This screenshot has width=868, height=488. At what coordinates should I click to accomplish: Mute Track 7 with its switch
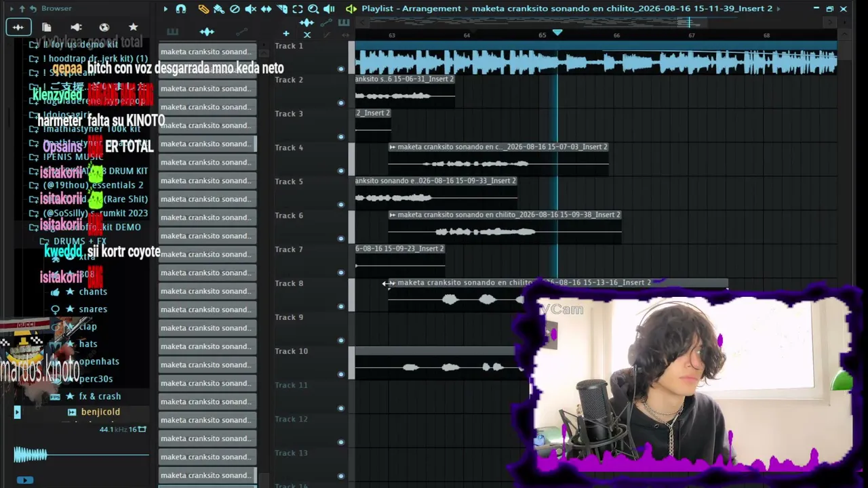tap(341, 272)
